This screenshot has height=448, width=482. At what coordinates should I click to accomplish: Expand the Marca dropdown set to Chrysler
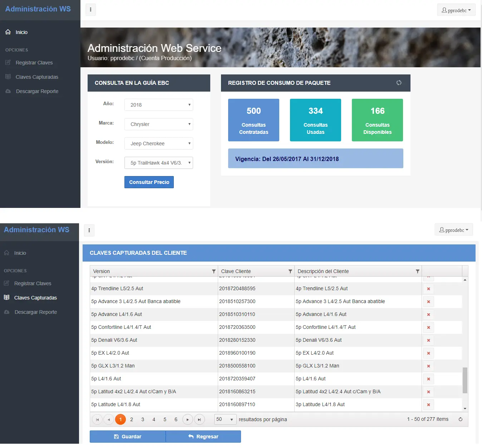(159, 124)
